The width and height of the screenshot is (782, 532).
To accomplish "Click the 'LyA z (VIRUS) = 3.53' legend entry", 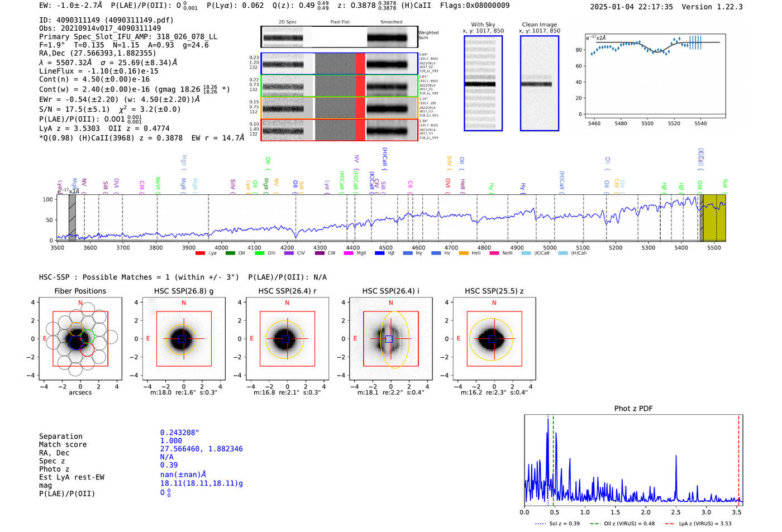I will pos(698,524).
